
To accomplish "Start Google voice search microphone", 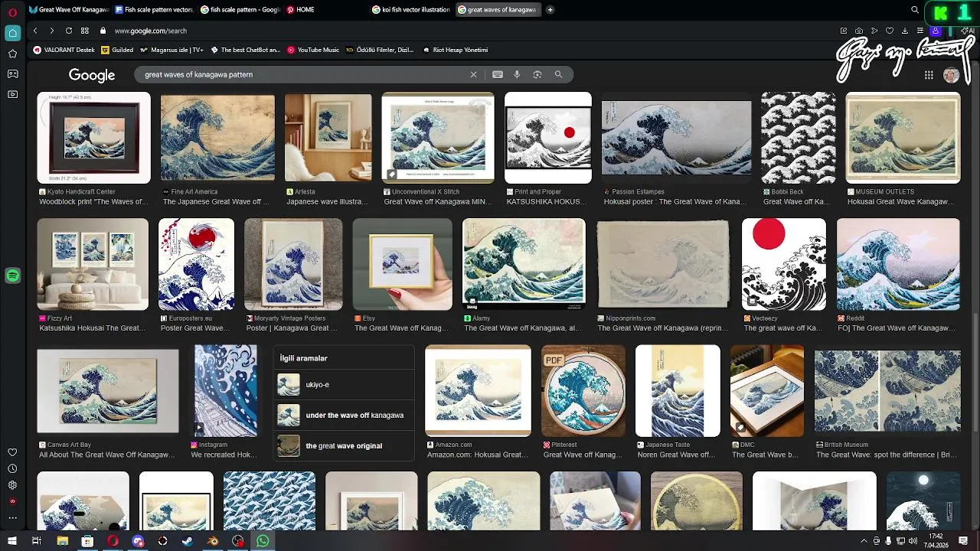I will point(517,74).
